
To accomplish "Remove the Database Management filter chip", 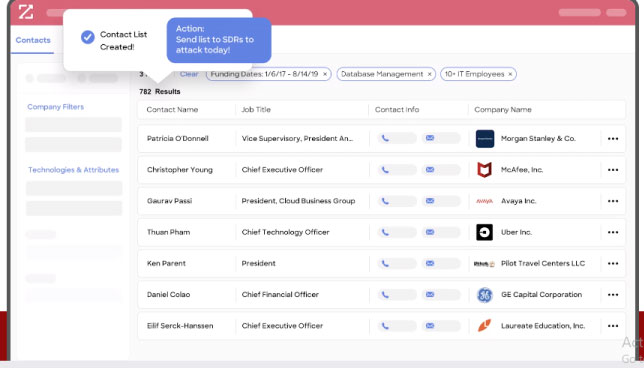I will pyautogui.click(x=430, y=74).
